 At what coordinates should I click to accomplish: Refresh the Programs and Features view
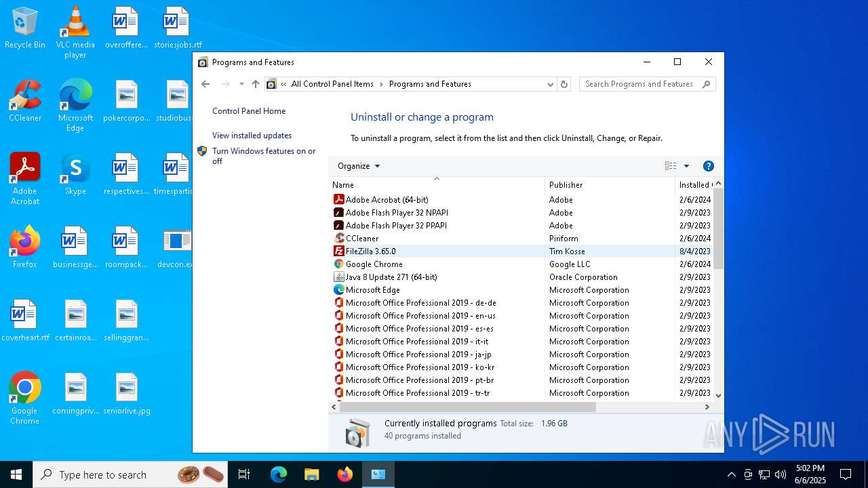(564, 84)
